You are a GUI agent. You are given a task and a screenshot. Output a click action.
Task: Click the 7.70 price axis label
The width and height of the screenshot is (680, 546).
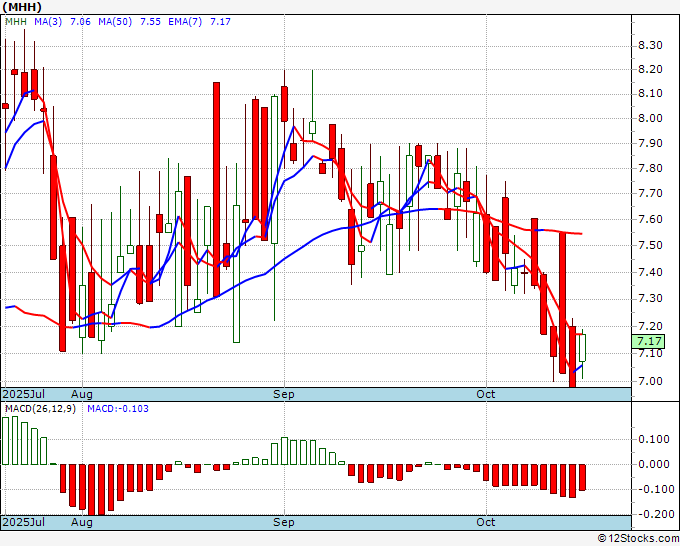coord(650,193)
